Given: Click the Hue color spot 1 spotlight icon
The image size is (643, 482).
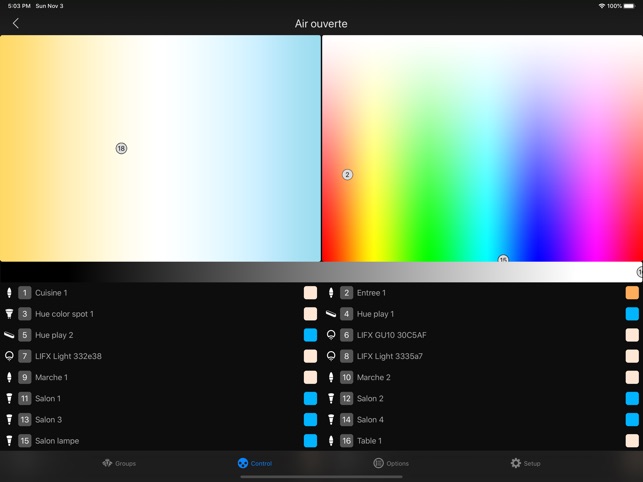Looking at the screenshot, I should pyautogui.click(x=9, y=314).
